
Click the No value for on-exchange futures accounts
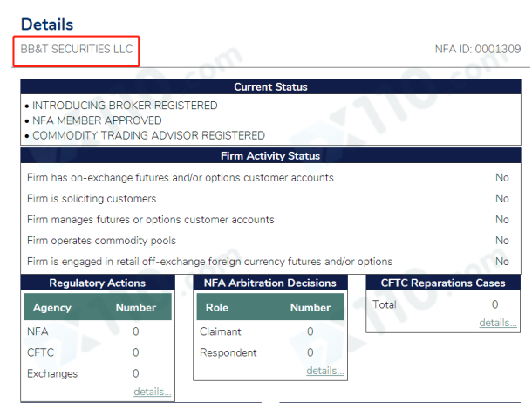pyautogui.click(x=502, y=178)
